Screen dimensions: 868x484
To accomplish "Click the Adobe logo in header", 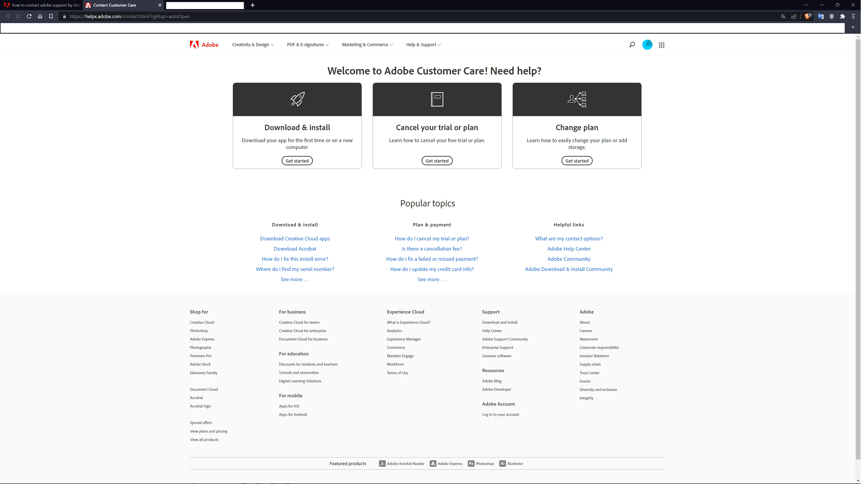I will [204, 45].
